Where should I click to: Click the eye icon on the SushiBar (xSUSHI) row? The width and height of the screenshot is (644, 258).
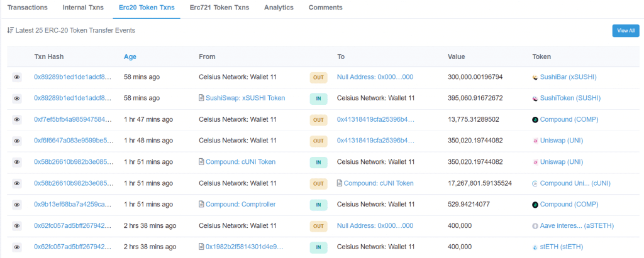[x=17, y=77]
